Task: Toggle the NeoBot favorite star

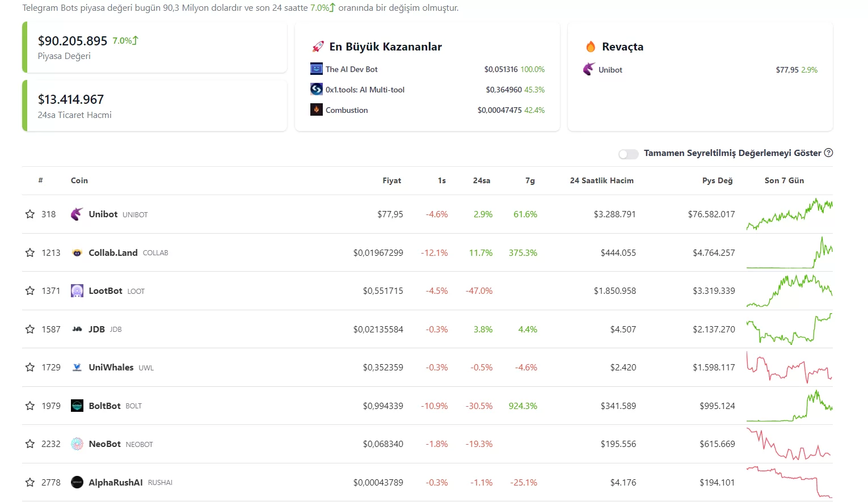Action: click(x=30, y=444)
